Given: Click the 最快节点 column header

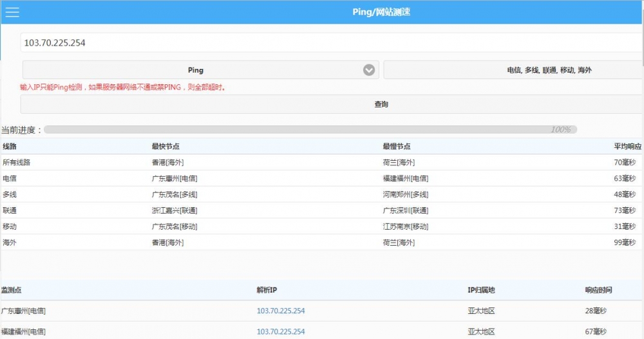Looking at the screenshot, I should tap(166, 147).
